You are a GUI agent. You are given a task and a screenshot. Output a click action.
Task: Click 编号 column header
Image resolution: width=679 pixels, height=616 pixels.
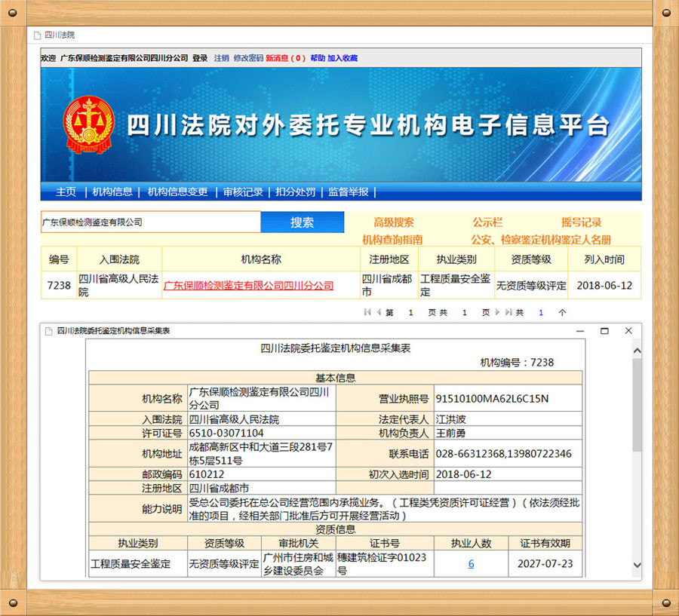59,259
